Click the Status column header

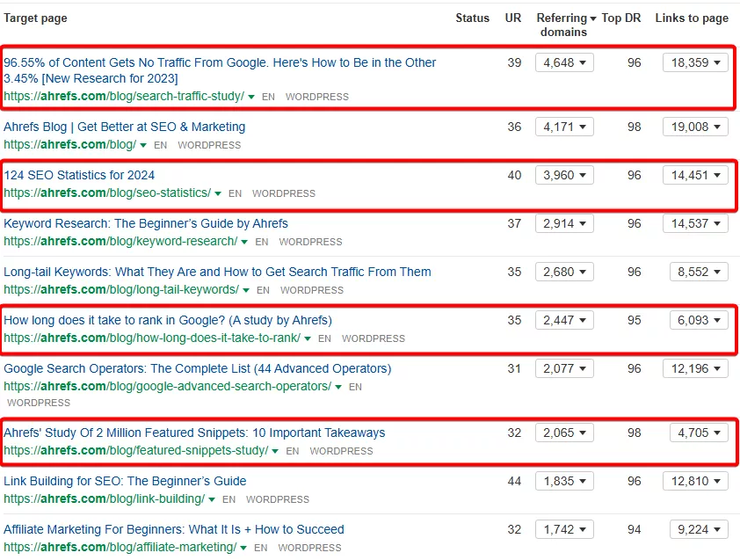coord(472,18)
